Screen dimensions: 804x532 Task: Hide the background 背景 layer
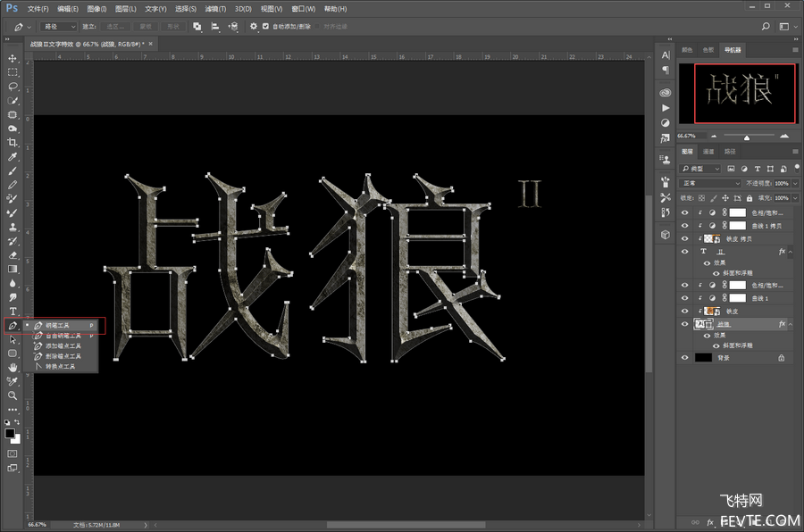(x=684, y=358)
